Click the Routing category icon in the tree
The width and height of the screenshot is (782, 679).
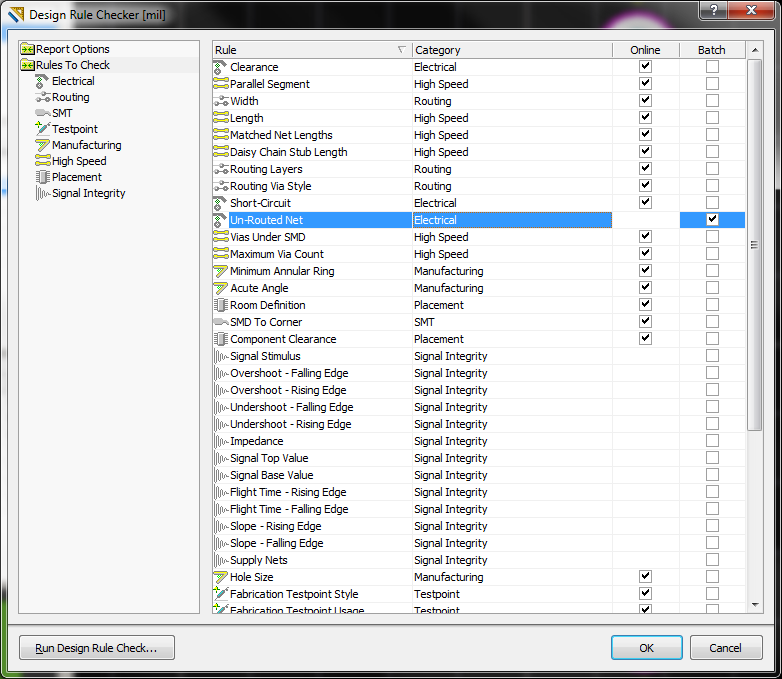coord(42,97)
